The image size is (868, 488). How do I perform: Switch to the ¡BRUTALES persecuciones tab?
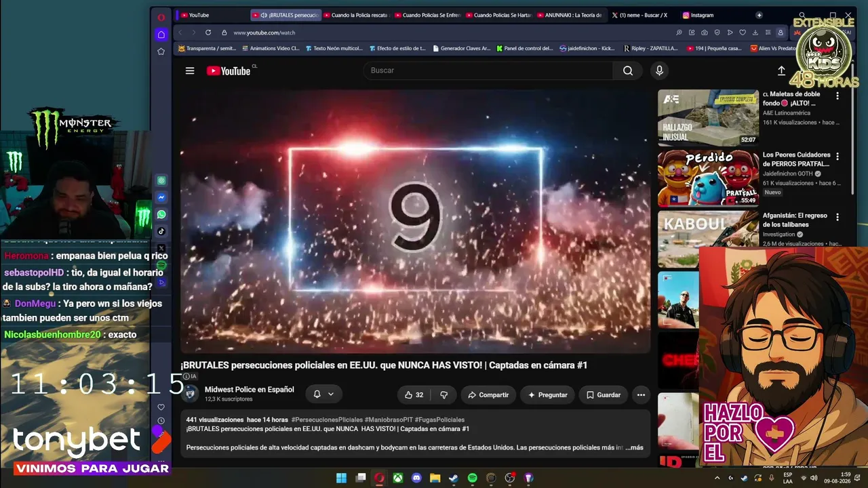tap(285, 15)
